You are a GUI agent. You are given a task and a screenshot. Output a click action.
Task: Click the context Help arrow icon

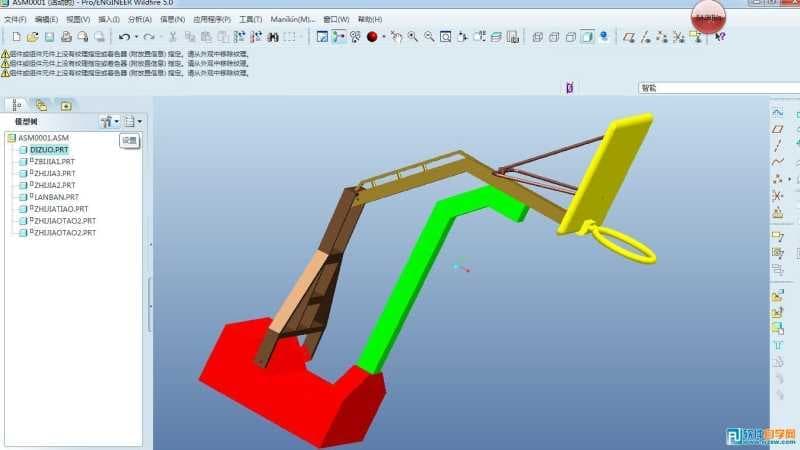(720, 37)
